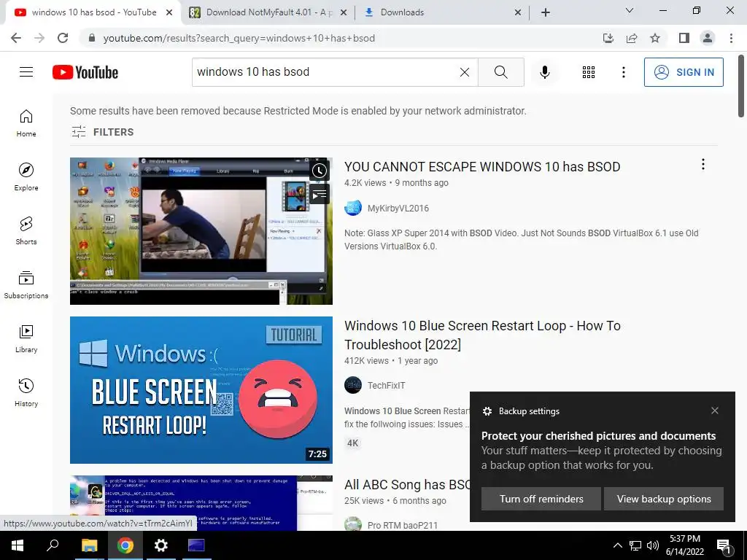Click the network icon in system tray
This screenshot has height=560, width=747.
tap(635, 545)
